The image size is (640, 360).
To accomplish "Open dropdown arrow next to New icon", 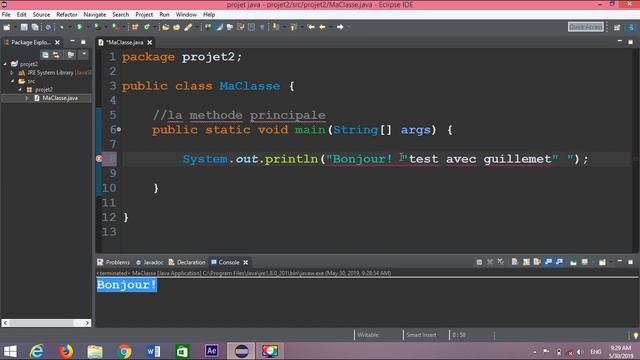I will point(15,27).
